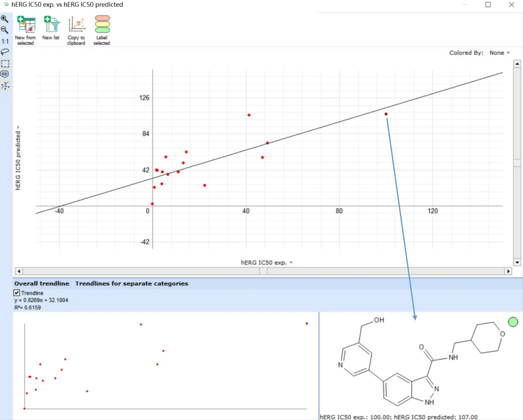Click the horizontal scrollbar right arrow

click(x=508, y=271)
